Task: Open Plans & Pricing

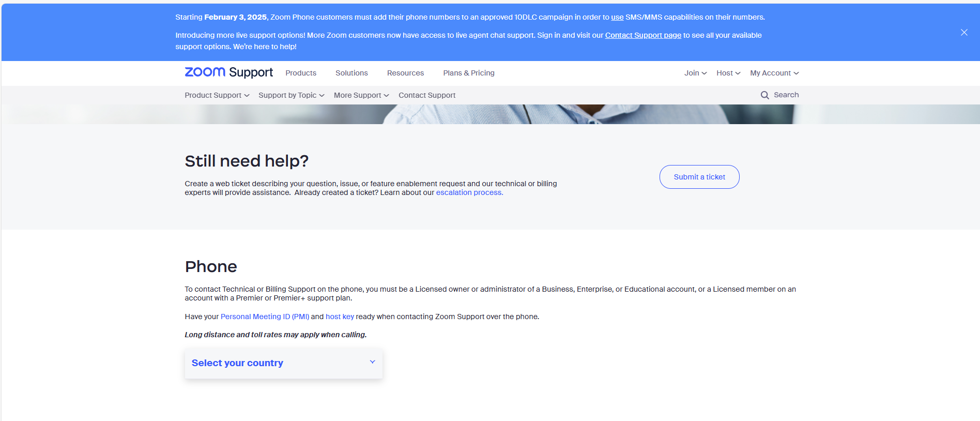Action: [468, 73]
